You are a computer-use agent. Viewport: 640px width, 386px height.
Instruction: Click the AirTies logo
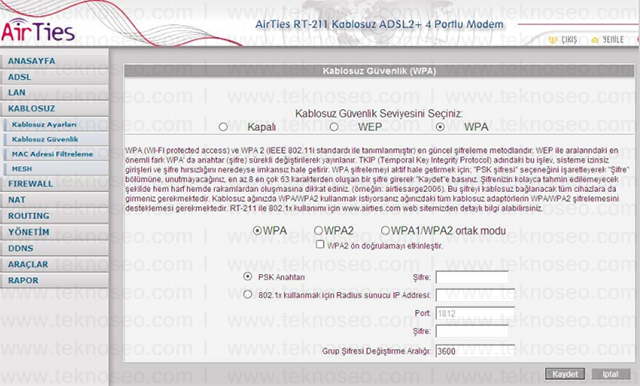point(38,30)
